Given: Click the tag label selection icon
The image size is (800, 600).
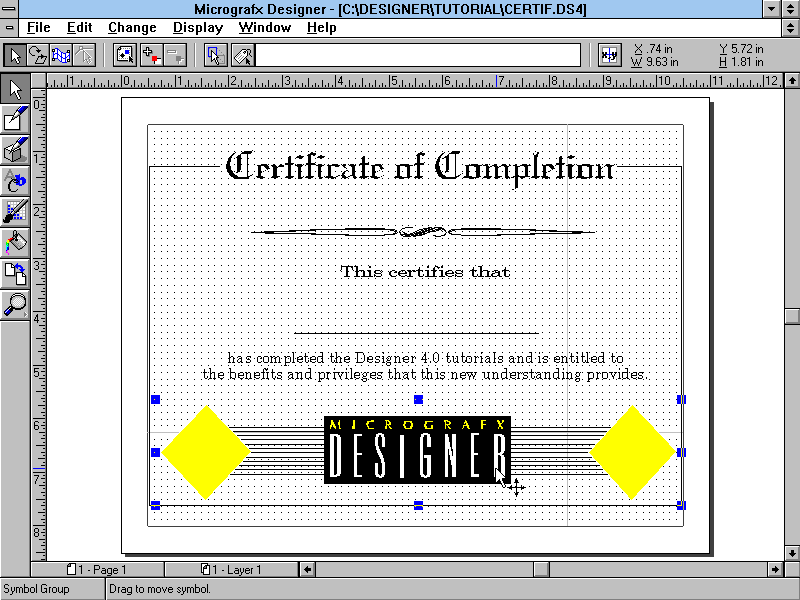Looking at the screenshot, I should [x=243, y=55].
